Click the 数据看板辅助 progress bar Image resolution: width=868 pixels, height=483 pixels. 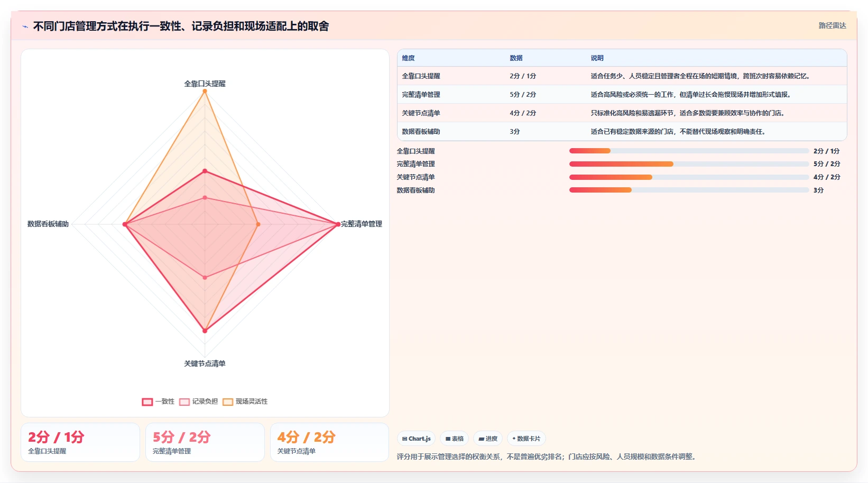click(x=689, y=190)
